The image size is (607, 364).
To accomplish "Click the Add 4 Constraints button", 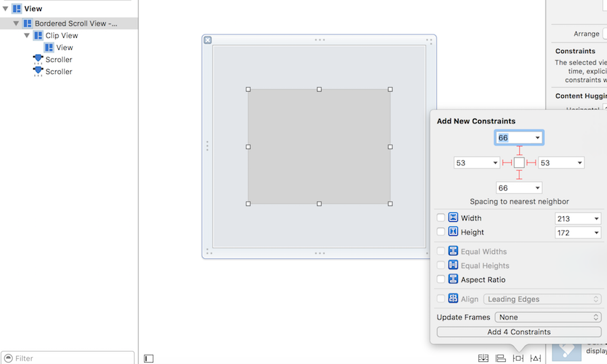I will (519, 332).
